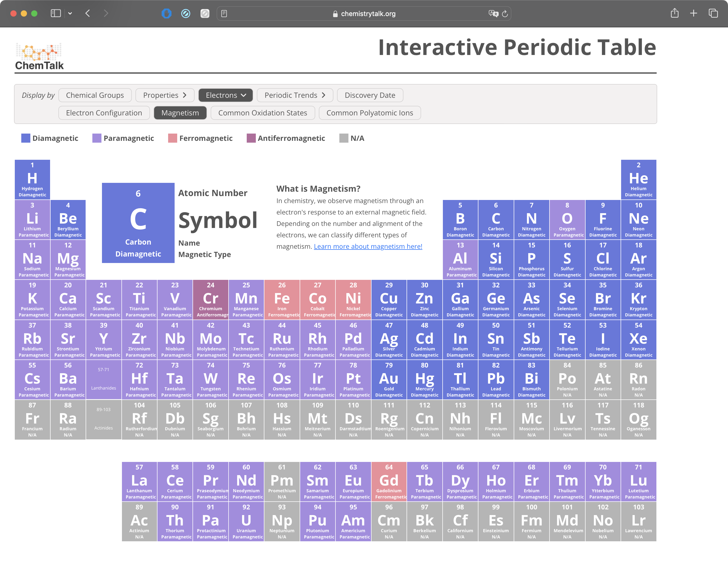Select the Uranium element tile
The width and height of the screenshot is (728, 568).
246,521
